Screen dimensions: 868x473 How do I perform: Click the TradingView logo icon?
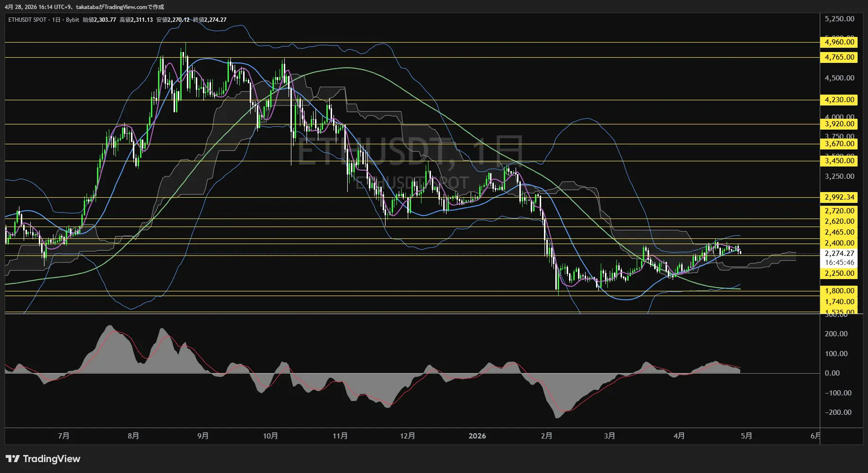point(13,459)
